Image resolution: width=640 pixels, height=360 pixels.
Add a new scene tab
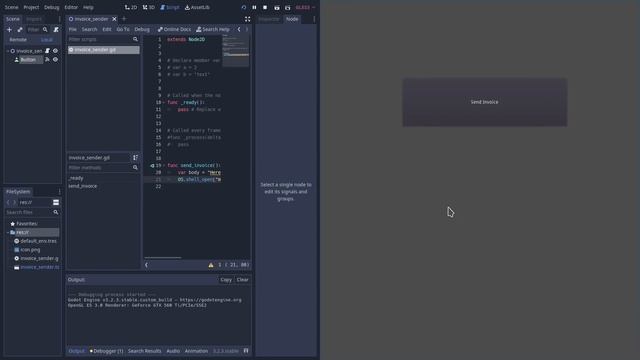124,19
